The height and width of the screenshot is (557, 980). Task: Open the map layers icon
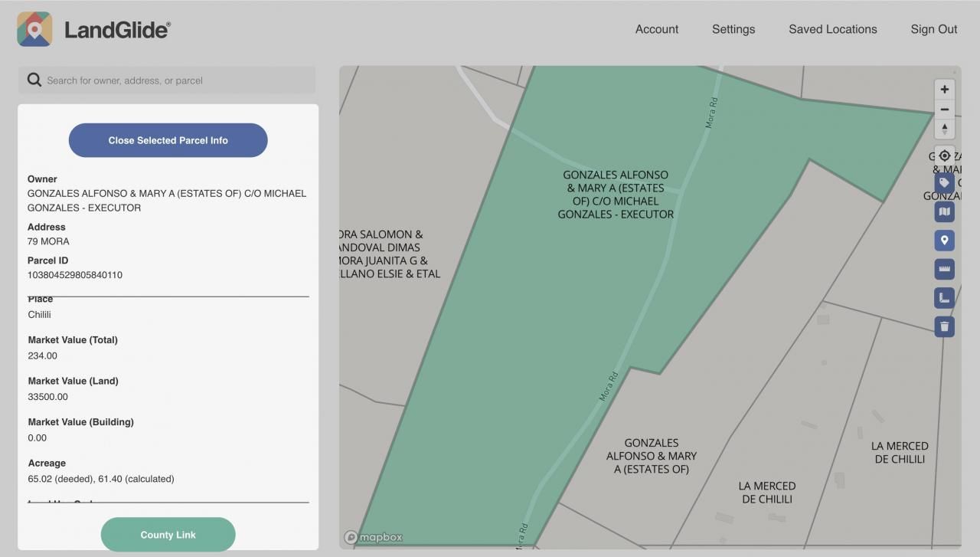click(x=944, y=211)
